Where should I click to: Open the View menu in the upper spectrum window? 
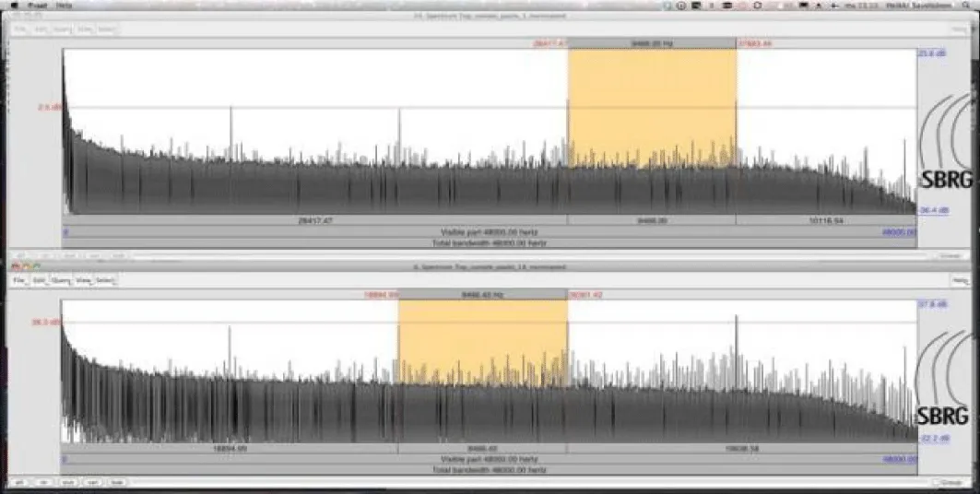85,29
